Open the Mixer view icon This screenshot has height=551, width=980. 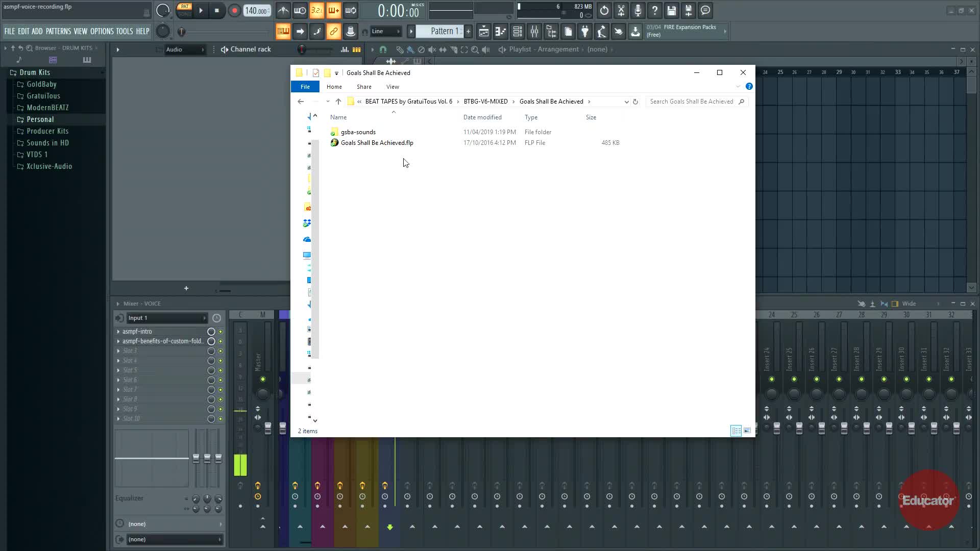tap(534, 32)
